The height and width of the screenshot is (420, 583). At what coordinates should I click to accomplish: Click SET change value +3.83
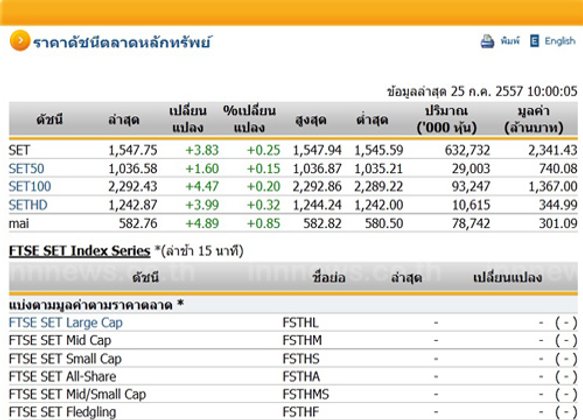tap(202, 150)
